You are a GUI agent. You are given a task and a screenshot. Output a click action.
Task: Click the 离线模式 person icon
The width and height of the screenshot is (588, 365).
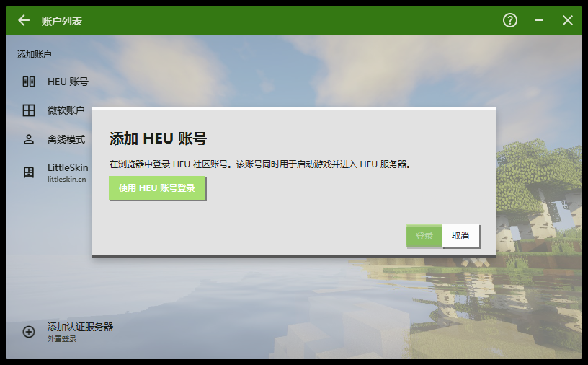(x=29, y=139)
